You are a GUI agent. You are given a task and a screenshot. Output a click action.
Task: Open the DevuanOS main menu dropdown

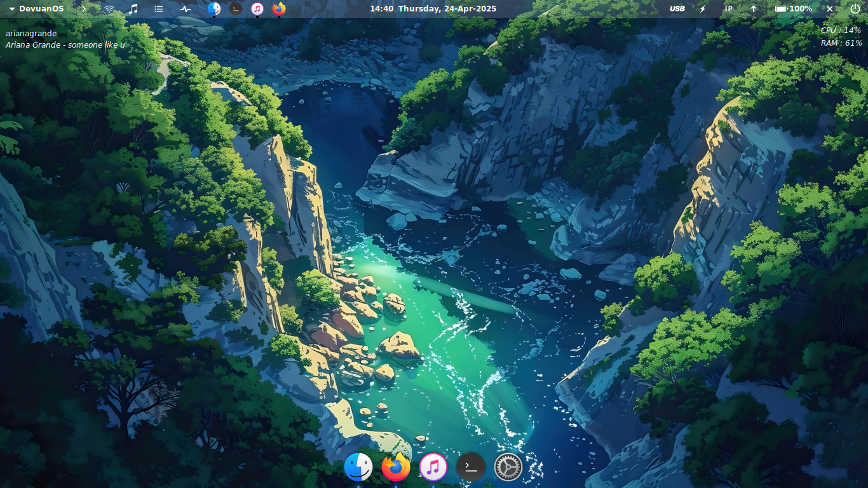pyautogui.click(x=36, y=9)
